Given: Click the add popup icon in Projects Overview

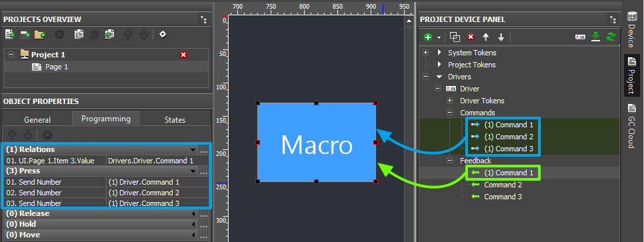Looking at the screenshot, I should click(x=25, y=35).
